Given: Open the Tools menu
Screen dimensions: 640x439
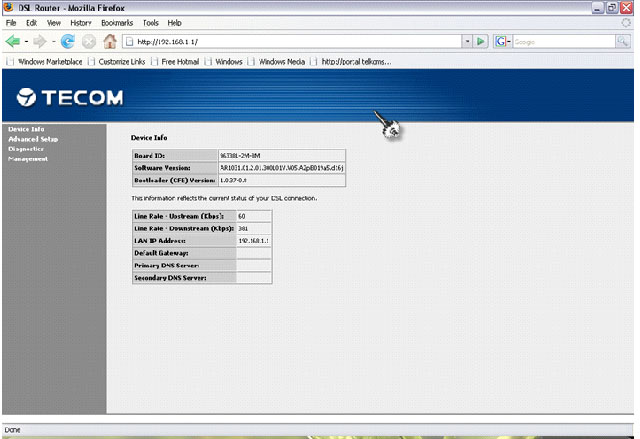Looking at the screenshot, I should point(150,22).
